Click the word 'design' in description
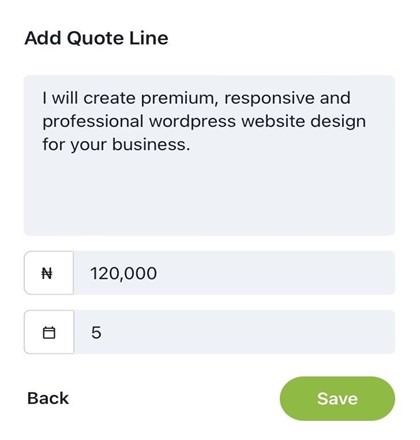Image resolution: width=420 pixels, height=440 pixels. pos(338,122)
